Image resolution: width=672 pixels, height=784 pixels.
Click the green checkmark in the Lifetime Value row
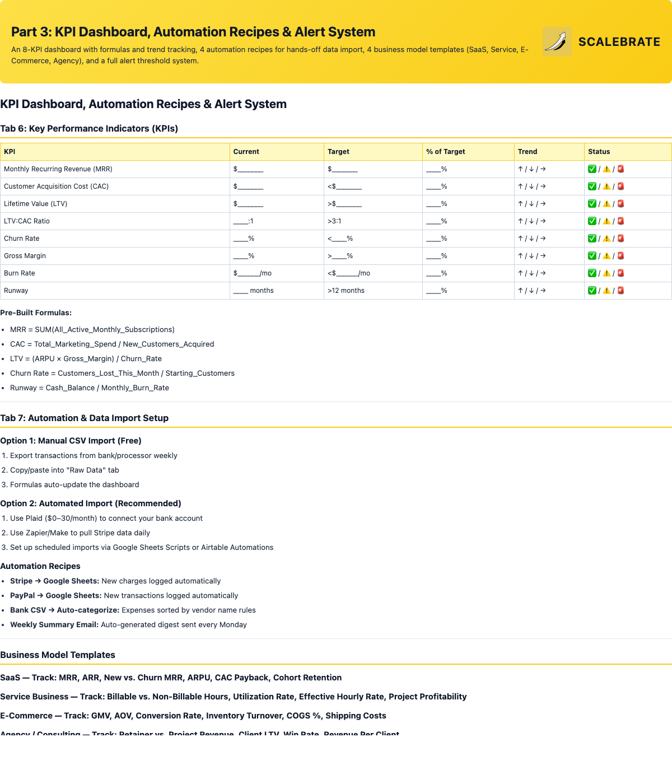[x=592, y=204]
